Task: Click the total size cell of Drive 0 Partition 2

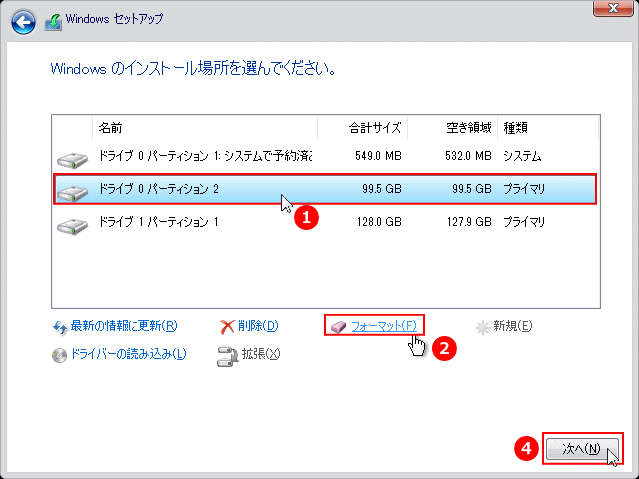Action: tap(382, 189)
